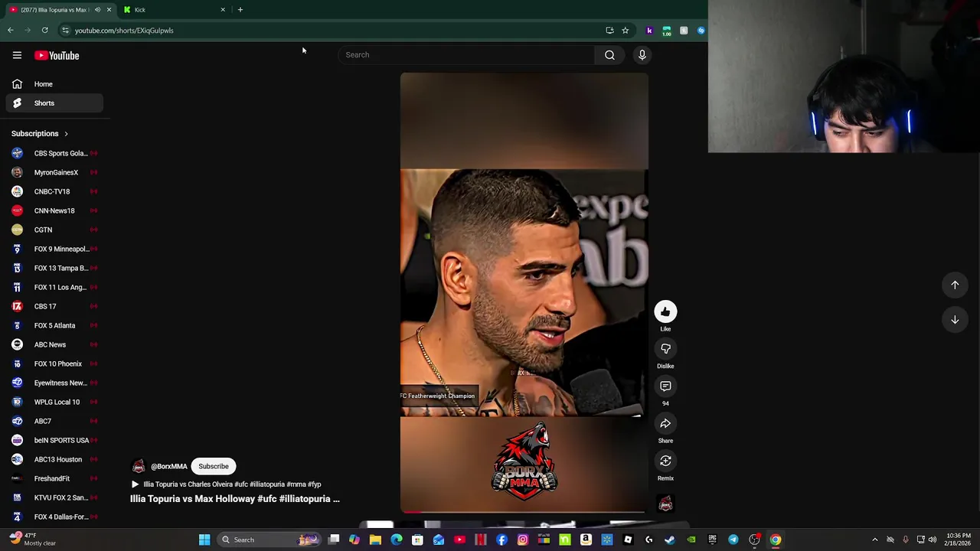
Task: Click the browser address bar URL
Action: click(x=124, y=31)
